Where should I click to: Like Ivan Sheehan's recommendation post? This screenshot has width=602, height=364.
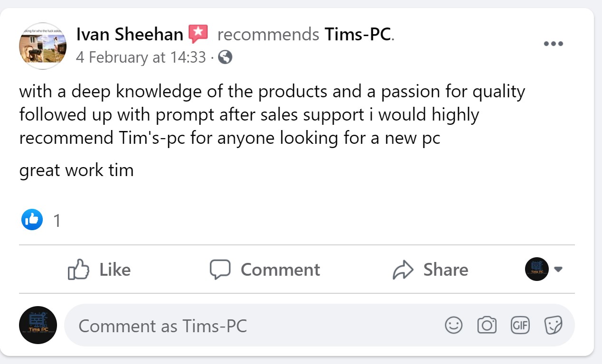[99, 270]
